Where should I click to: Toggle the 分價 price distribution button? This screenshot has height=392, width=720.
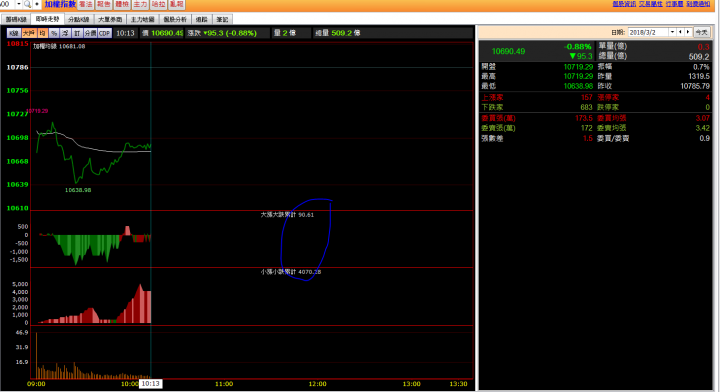(90, 33)
